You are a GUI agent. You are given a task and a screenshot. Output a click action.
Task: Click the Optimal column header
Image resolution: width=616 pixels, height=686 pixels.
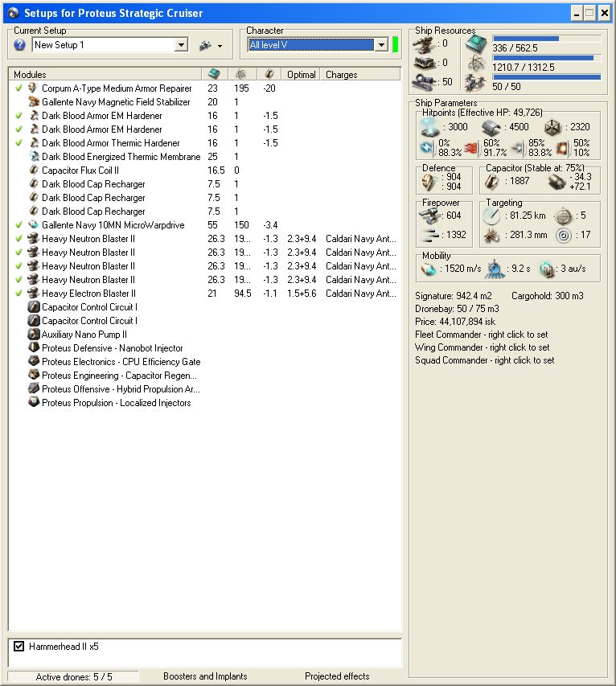tap(301, 74)
